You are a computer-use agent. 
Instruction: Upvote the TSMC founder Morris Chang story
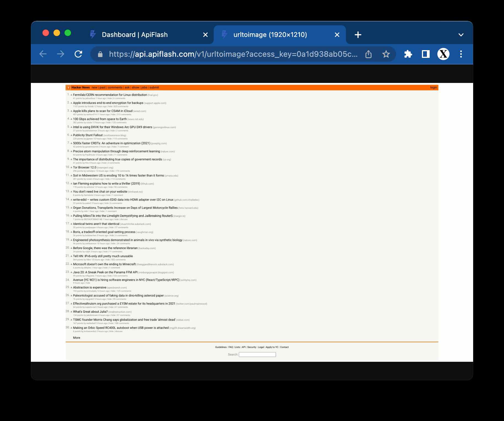71,320
